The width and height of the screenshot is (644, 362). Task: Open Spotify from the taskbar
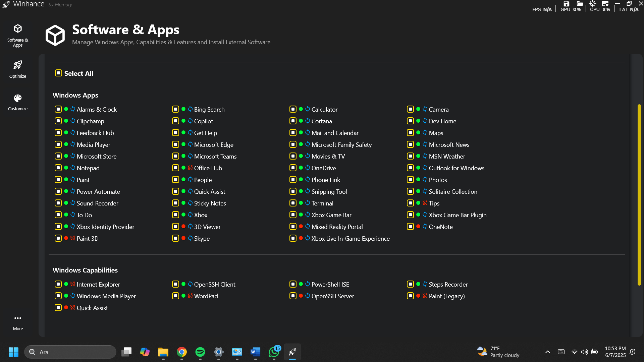[200, 352]
